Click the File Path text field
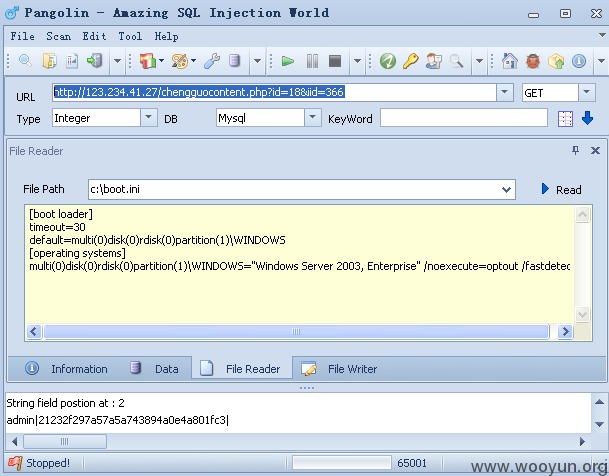The width and height of the screenshot is (609, 476). click(294, 189)
